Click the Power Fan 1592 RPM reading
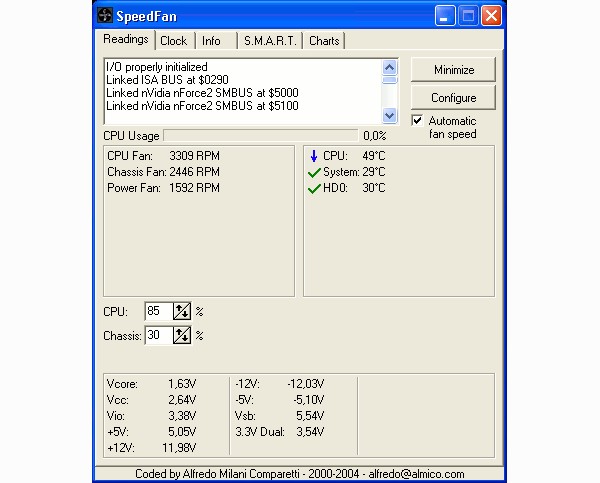Screen dimensions: 600x483 tap(163, 188)
